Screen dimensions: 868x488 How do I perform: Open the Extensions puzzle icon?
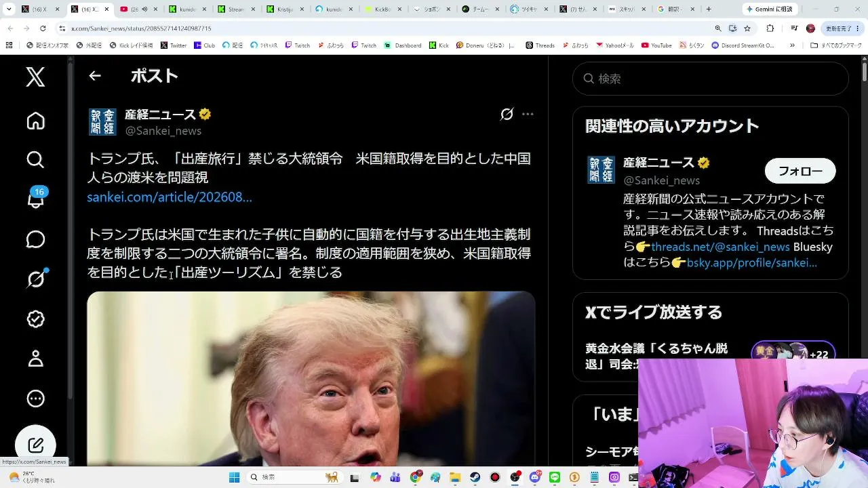tap(770, 28)
